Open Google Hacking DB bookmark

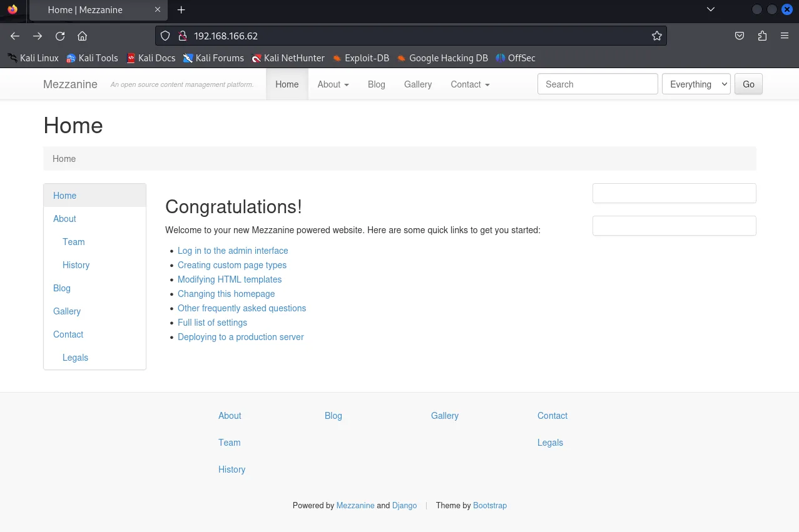pos(442,58)
